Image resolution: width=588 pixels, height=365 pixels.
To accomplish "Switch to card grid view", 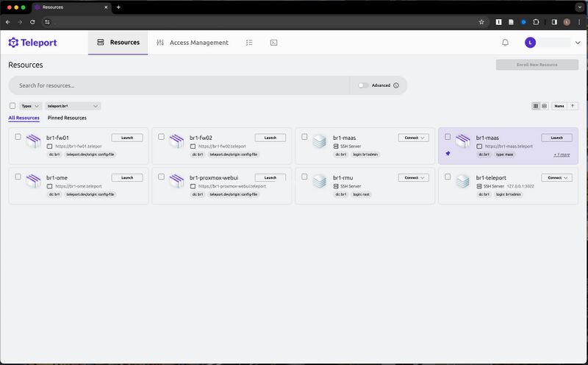I will click(536, 106).
